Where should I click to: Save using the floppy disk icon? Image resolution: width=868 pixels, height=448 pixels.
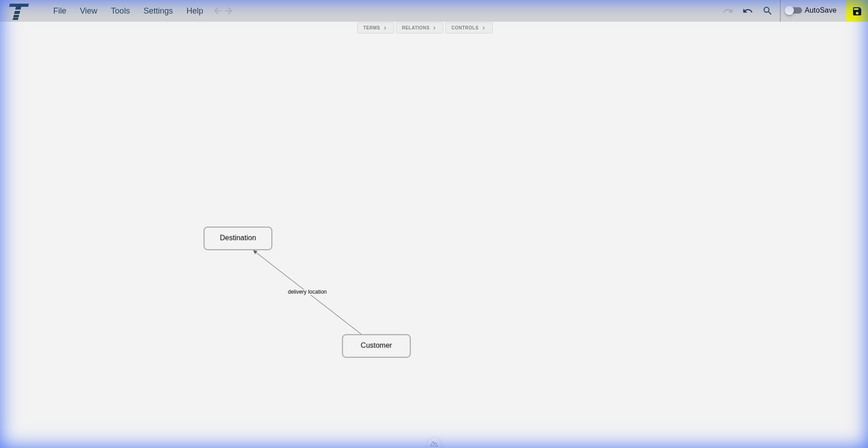(857, 11)
